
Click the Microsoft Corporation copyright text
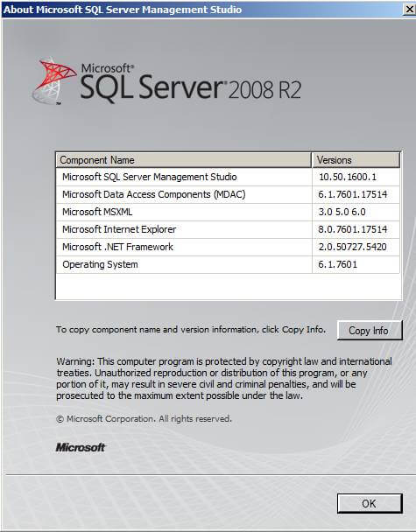tap(144, 419)
